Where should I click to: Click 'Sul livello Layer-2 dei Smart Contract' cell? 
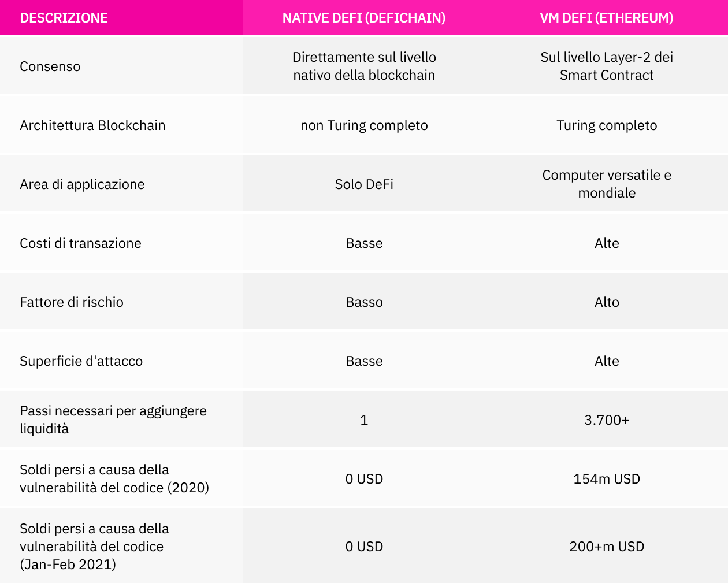[607, 66]
